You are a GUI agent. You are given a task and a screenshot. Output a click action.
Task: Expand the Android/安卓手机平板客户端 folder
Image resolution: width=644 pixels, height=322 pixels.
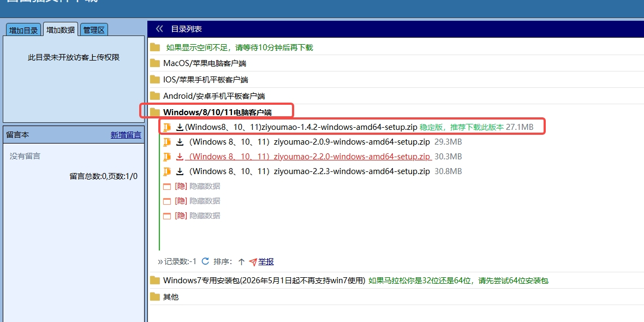click(x=213, y=96)
